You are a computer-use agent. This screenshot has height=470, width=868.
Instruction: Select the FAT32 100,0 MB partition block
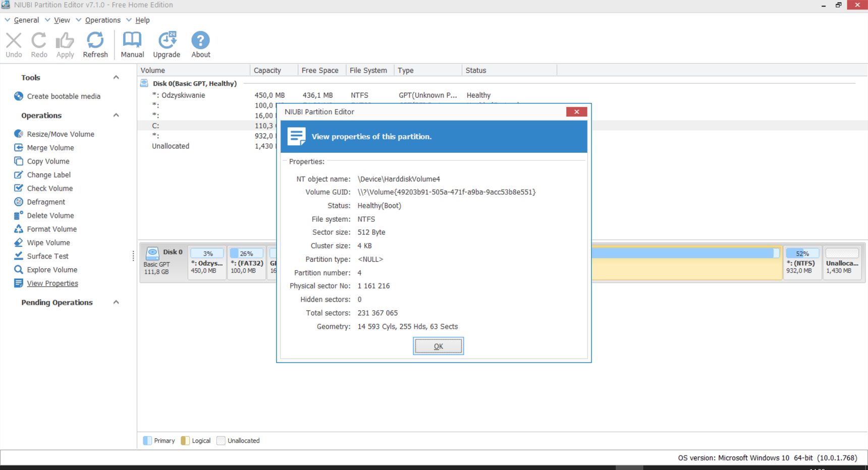[x=247, y=262]
